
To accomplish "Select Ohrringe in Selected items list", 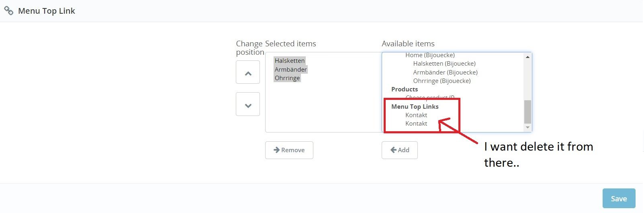I will 287,78.
